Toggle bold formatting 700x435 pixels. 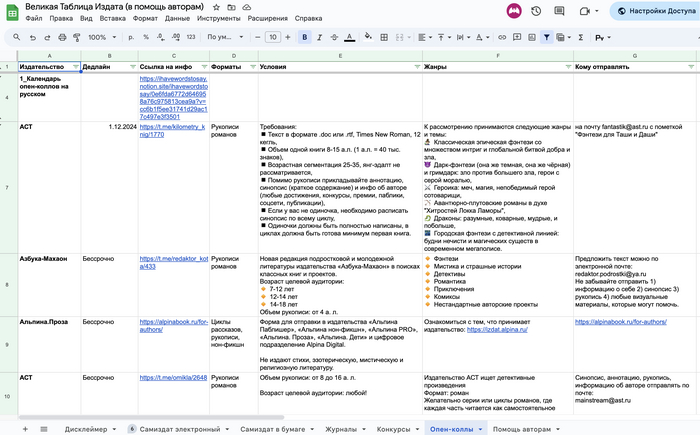click(305, 38)
